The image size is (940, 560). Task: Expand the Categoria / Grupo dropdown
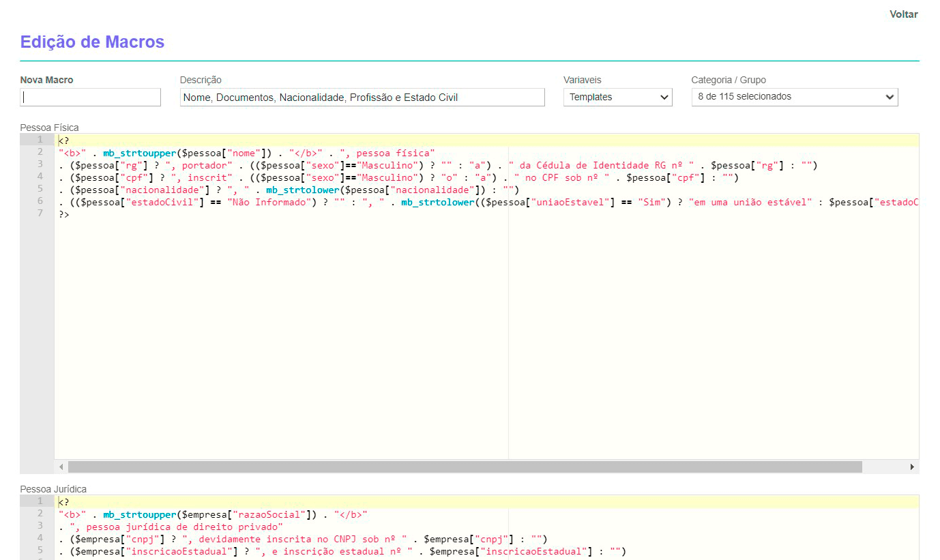[x=794, y=97]
